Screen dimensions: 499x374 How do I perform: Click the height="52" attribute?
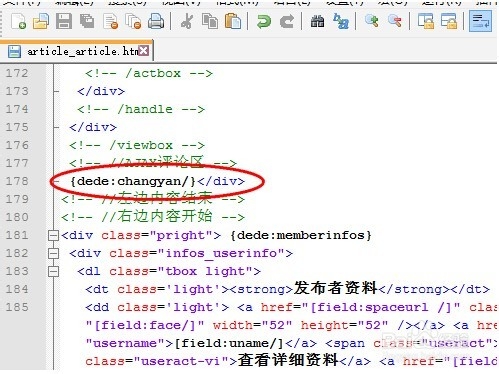pyautogui.click(x=344, y=325)
